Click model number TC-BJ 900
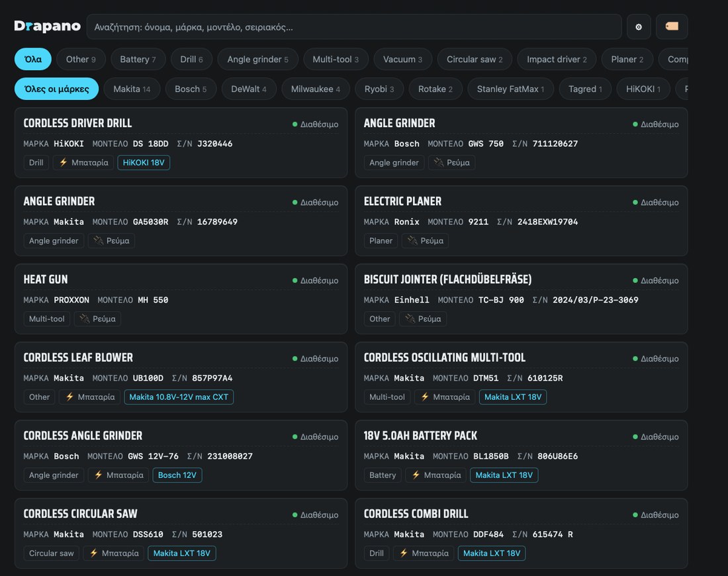 pyautogui.click(x=501, y=300)
